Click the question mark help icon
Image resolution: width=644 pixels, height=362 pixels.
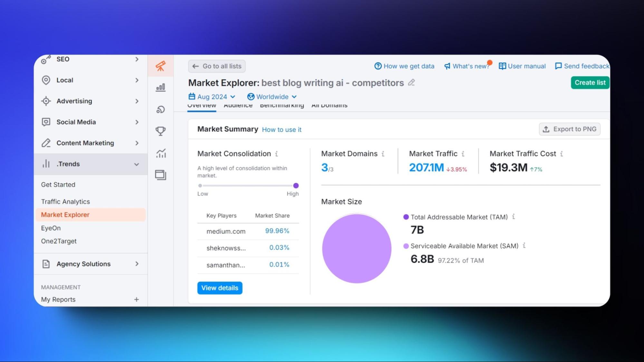378,66
